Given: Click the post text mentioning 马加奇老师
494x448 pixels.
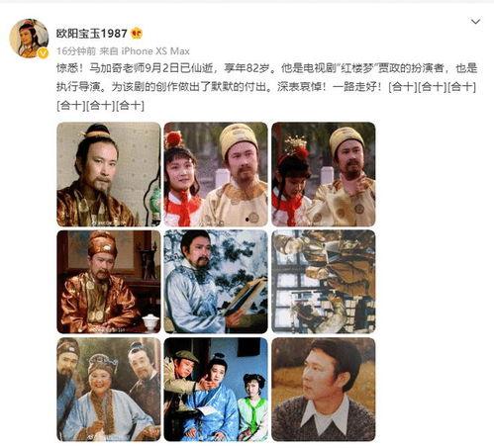Looking at the screenshot, I should pyautogui.click(x=266, y=87).
